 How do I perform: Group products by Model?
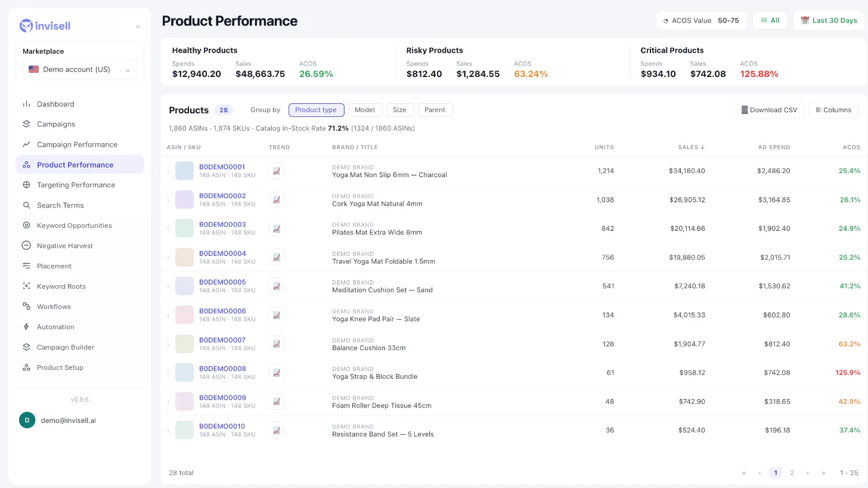(365, 110)
